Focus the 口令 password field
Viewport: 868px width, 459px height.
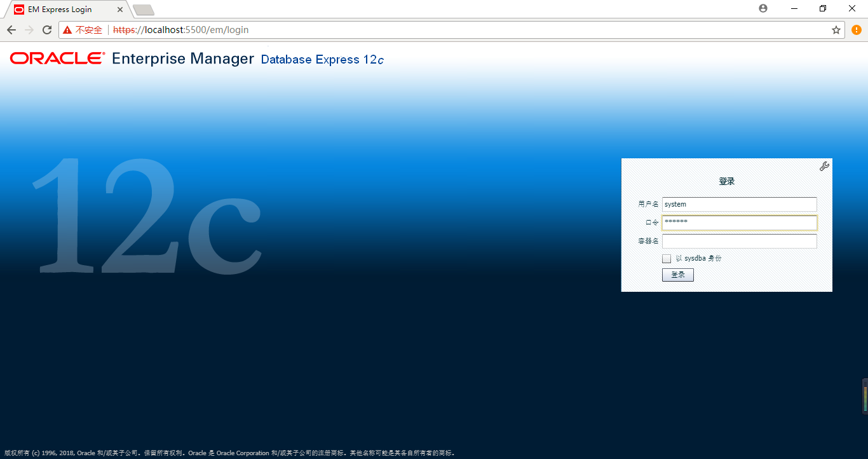[740, 223]
